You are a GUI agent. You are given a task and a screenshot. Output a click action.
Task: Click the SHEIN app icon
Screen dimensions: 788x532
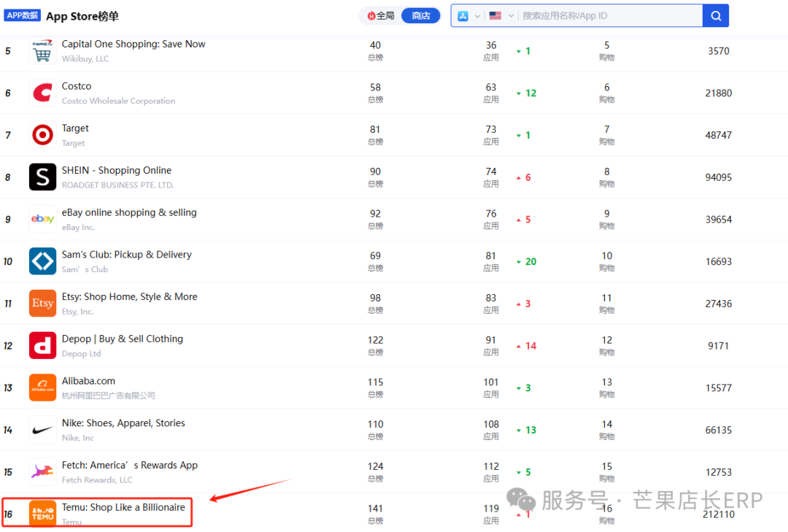pos(43,177)
